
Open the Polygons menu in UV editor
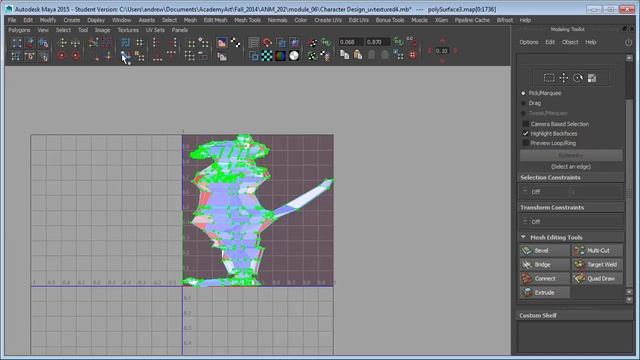tap(19, 30)
